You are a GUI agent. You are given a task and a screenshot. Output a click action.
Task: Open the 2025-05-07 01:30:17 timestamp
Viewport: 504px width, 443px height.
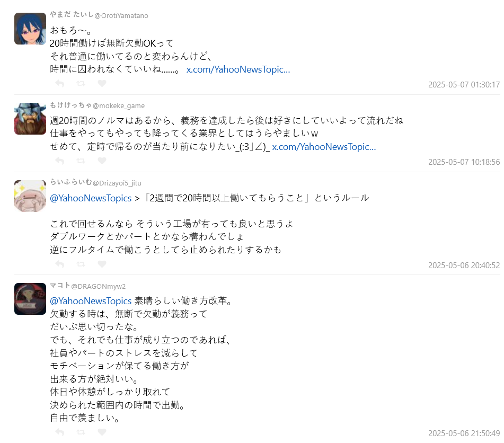(x=464, y=85)
